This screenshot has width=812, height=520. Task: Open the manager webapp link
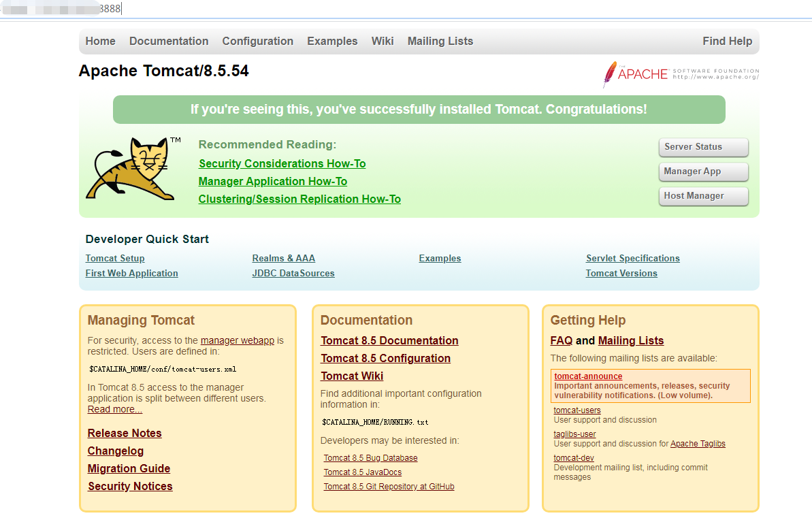click(x=237, y=340)
